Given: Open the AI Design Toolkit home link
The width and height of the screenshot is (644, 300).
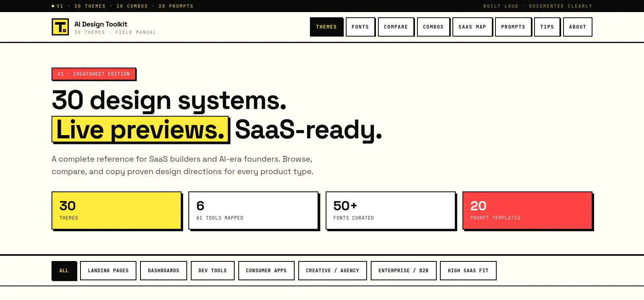Looking at the screenshot, I should [x=104, y=27].
